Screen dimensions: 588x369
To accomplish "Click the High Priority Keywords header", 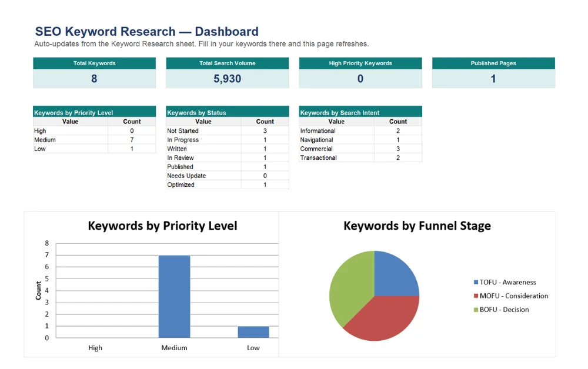I will [x=360, y=63].
